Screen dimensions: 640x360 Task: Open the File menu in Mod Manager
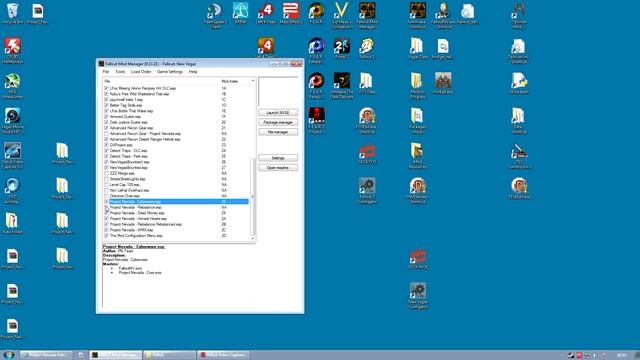pyautogui.click(x=106, y=72)
